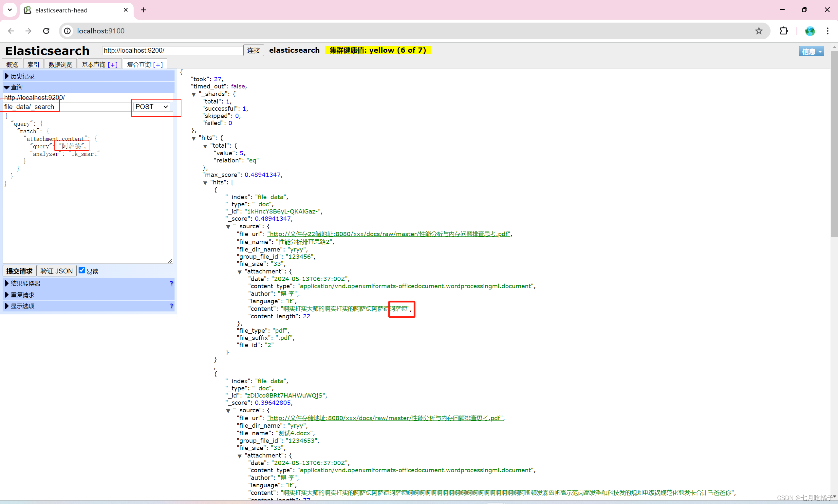Submit the query with 提交请求

pyautogui.click(x=19, y=271)
